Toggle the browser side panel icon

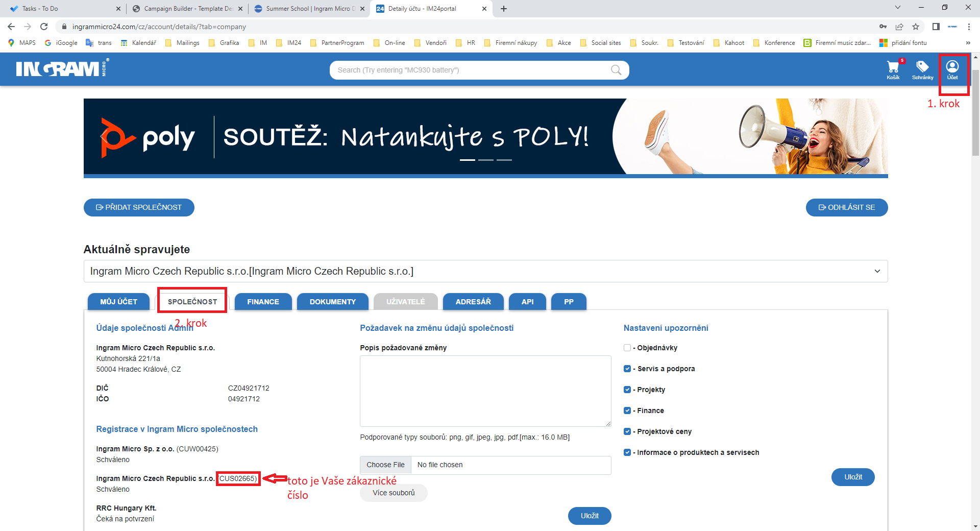[936, 27]
